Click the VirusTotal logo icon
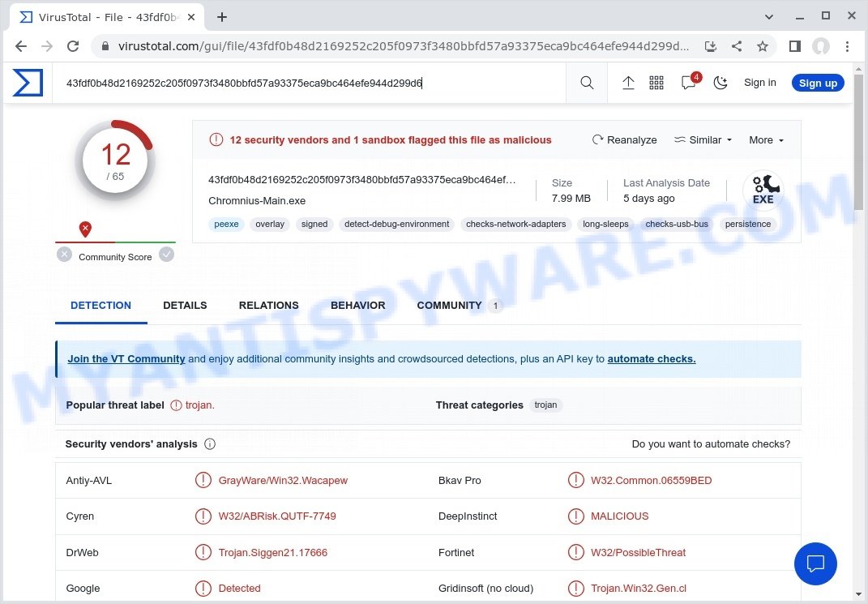Image resolution: width=868 pixels, height=604 pixels. pos(28,83)
